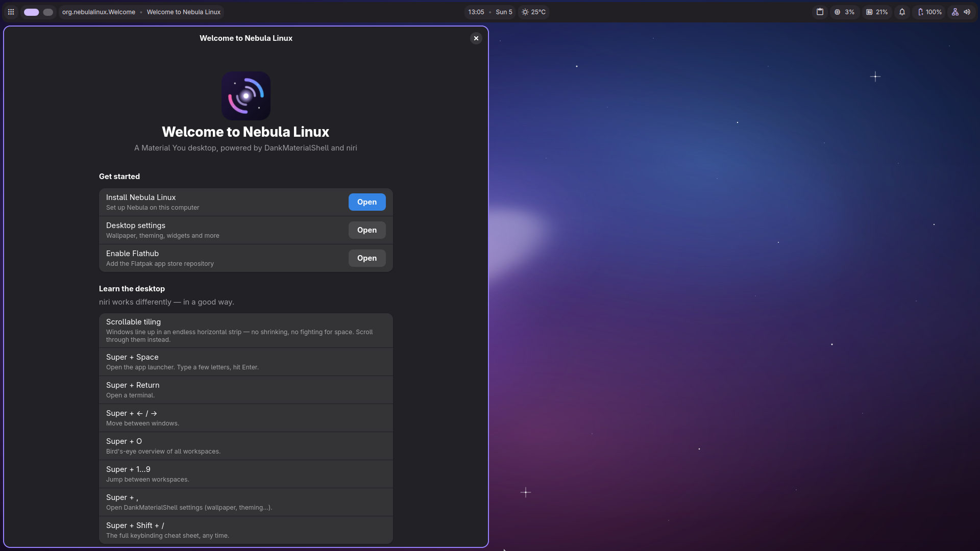Open Desktop settings

pos(367,230)
